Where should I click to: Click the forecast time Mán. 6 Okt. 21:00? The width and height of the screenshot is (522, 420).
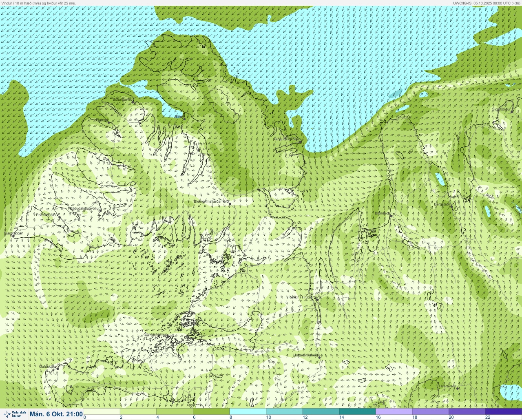56,414
